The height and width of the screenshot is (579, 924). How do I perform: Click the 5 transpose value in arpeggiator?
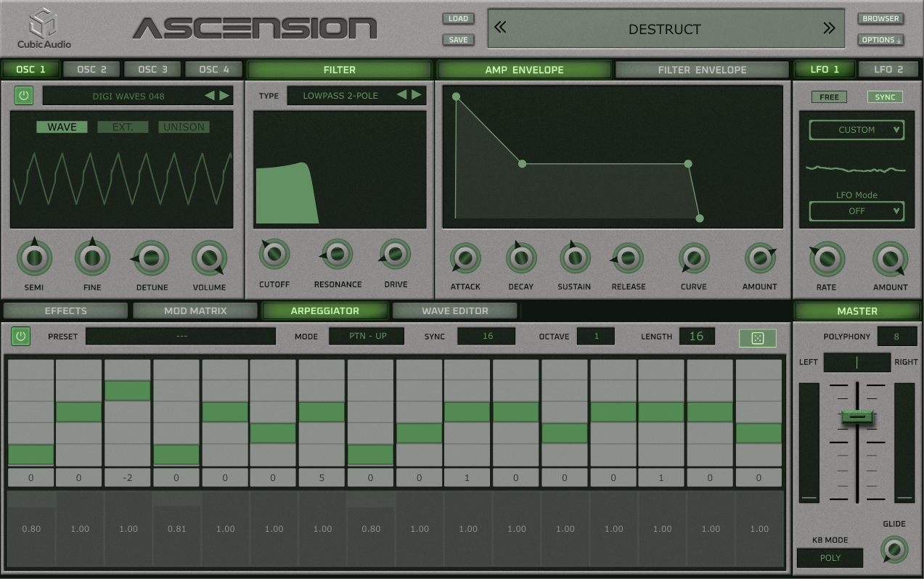pos(322,478)
